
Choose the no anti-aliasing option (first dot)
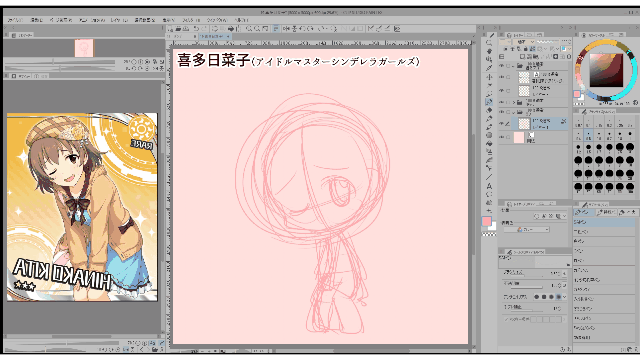536,297
